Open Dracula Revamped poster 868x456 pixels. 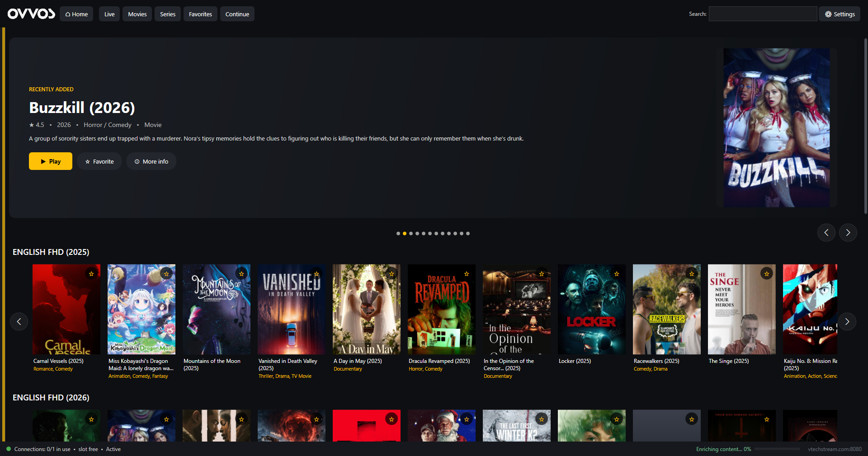pos(442,310)
